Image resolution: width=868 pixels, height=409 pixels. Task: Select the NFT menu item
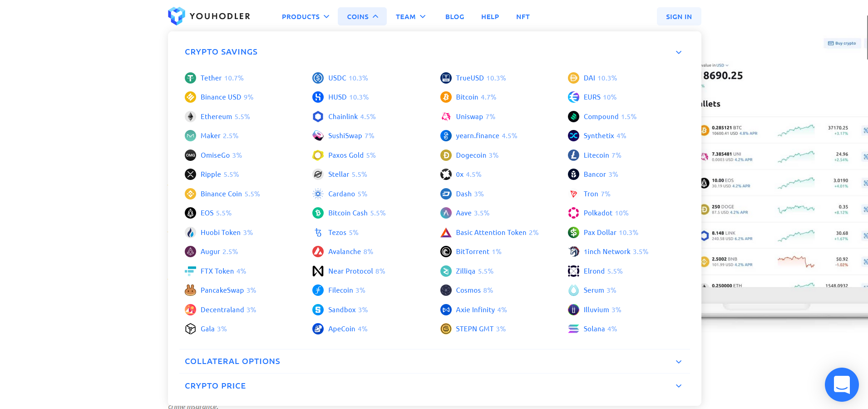[523, 16]
